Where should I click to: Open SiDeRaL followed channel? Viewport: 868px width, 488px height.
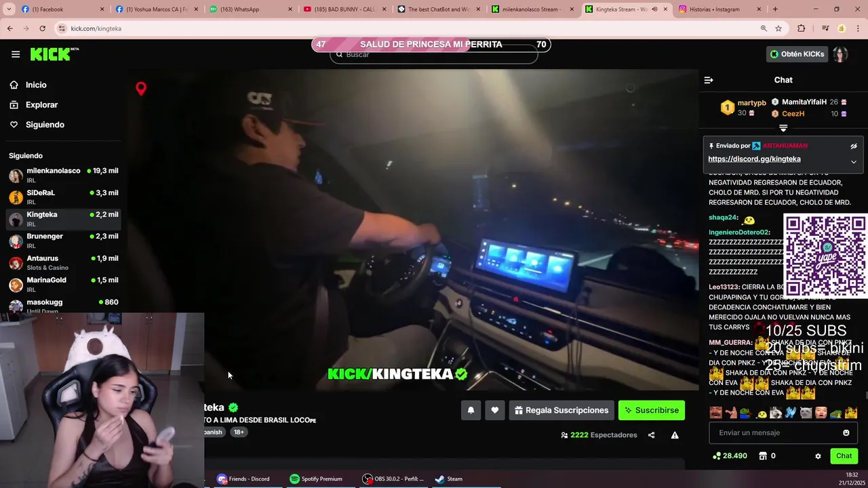pos(63,197)
